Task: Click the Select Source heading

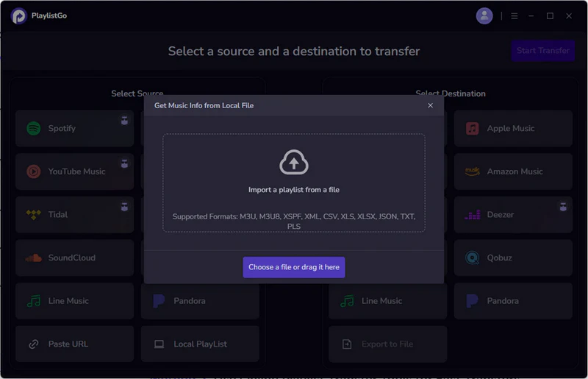Action: [x=137, y=93]
